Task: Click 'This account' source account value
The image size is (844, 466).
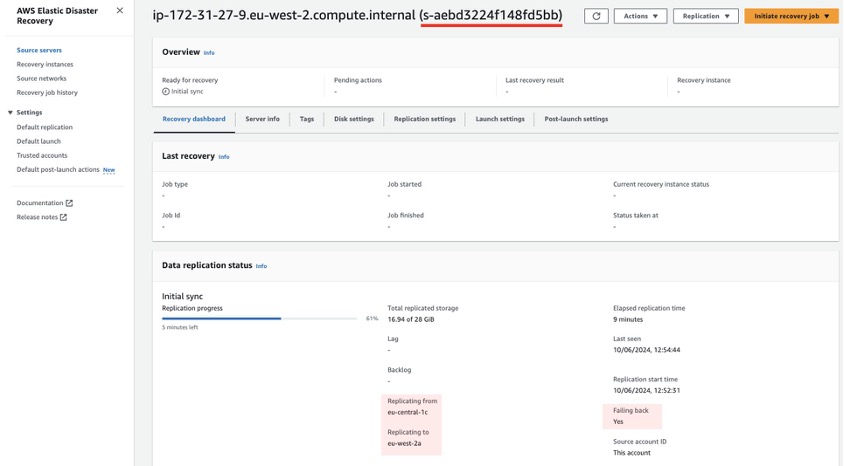Action: coord(632,453)
